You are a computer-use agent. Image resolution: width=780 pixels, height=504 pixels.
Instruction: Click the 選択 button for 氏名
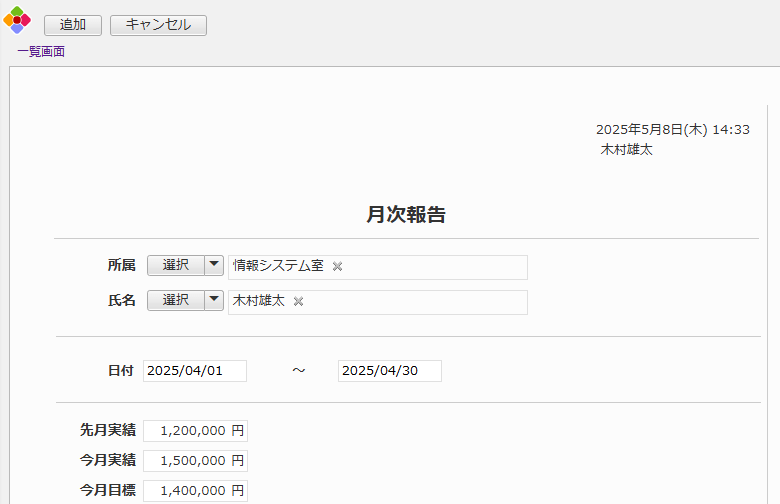pyautogui.click(x=176, y=300)
